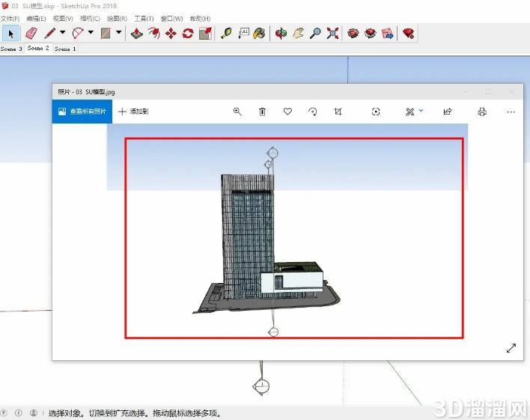Image resolution: width=530 pixels, height=420 pixels.
Task: Open the Crop tool in Photos
Action: click(338, 112)
